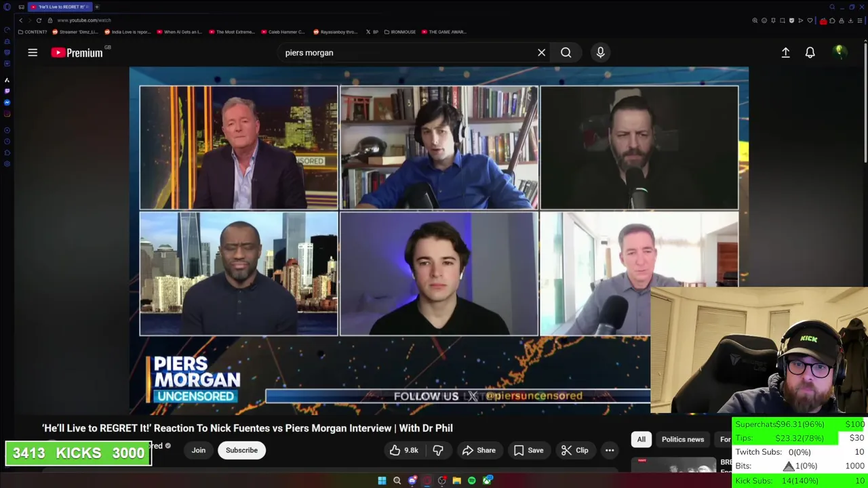Go back in browser history
Viewport: 868px width, 488px height.
[x=20, y=20]
